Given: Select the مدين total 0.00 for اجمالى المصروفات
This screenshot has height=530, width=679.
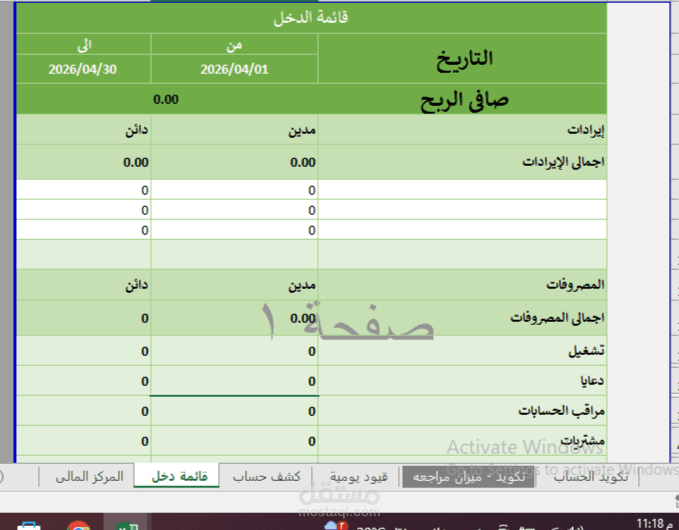Looking at the screenshot, I should (x=234, y=318).
